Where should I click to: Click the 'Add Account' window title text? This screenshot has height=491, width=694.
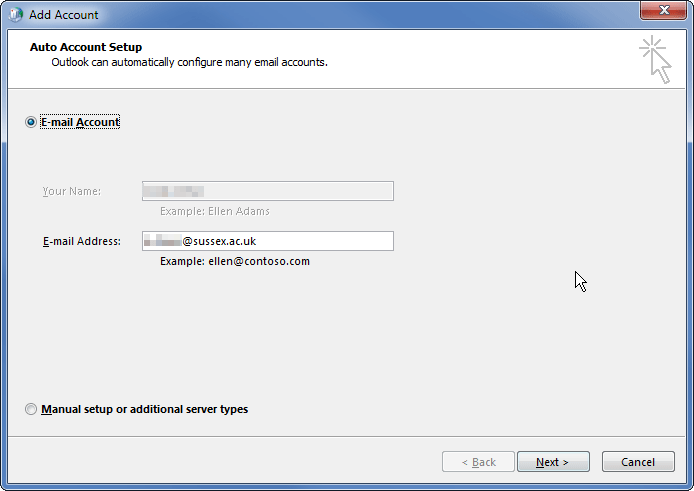(x=64, y=15)
